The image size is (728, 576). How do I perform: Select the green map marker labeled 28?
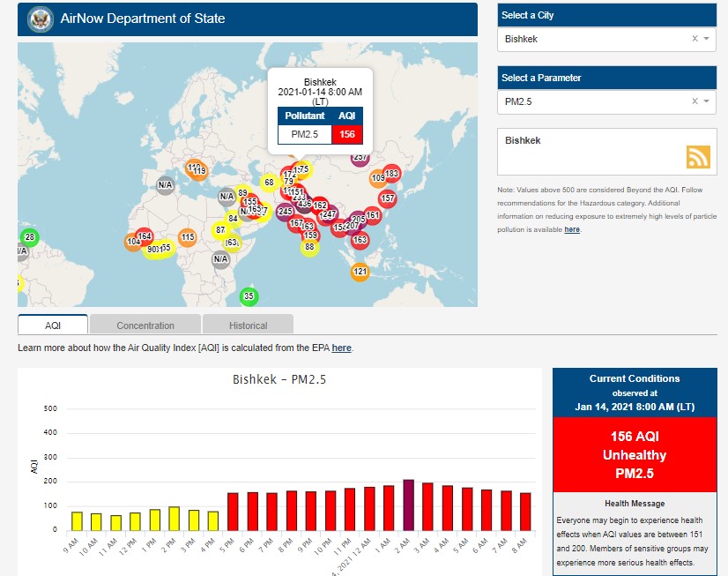pyautogui.click(x=29, y=237)
